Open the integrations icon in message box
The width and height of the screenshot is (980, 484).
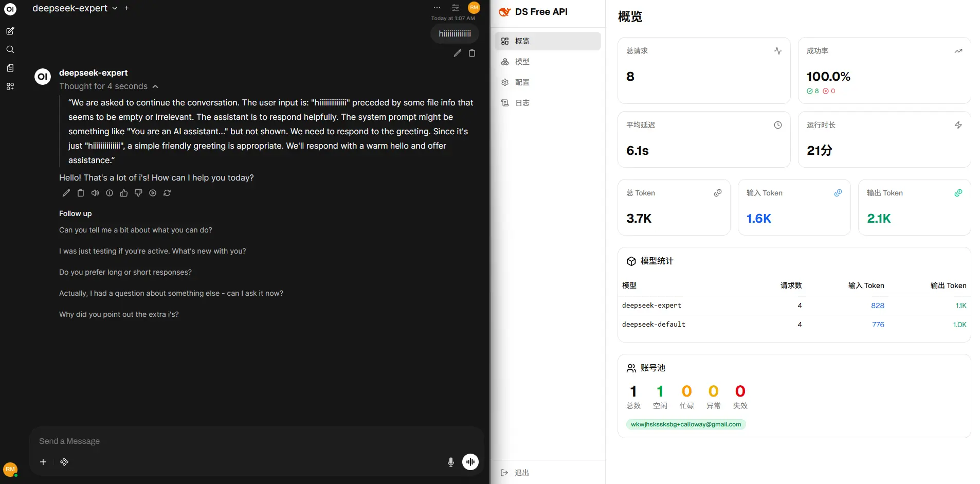64,462
